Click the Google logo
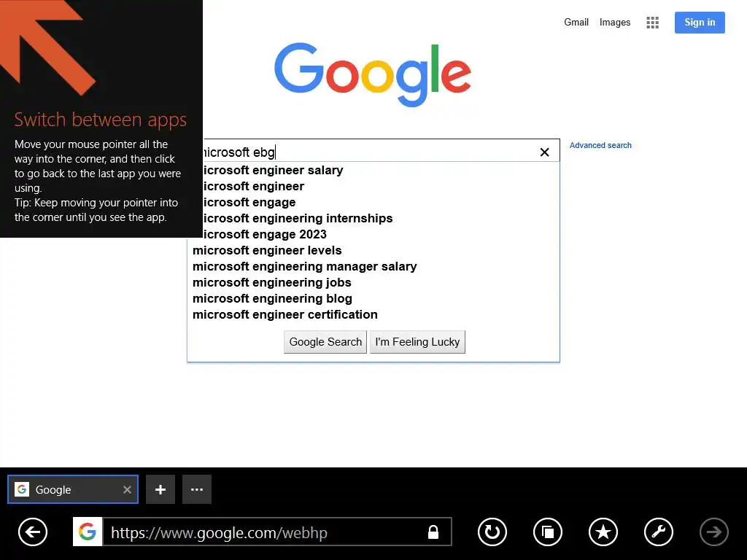The width and height of the screenshot is (747, 560). (x=373, y=74)
